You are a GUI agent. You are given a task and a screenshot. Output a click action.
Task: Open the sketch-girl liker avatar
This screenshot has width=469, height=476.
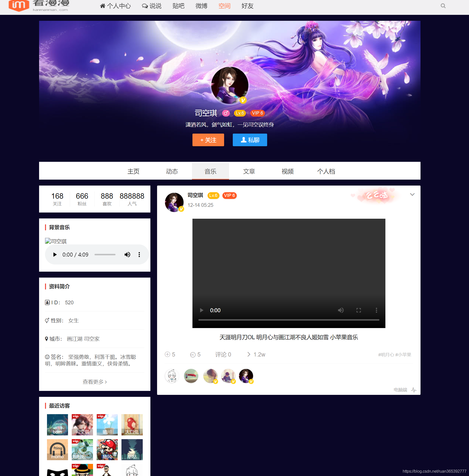pos(172,376)
